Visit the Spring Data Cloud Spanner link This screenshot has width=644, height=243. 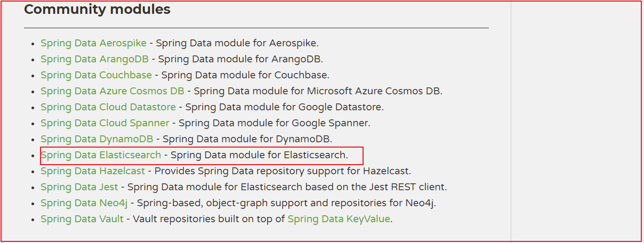(104, 123)
